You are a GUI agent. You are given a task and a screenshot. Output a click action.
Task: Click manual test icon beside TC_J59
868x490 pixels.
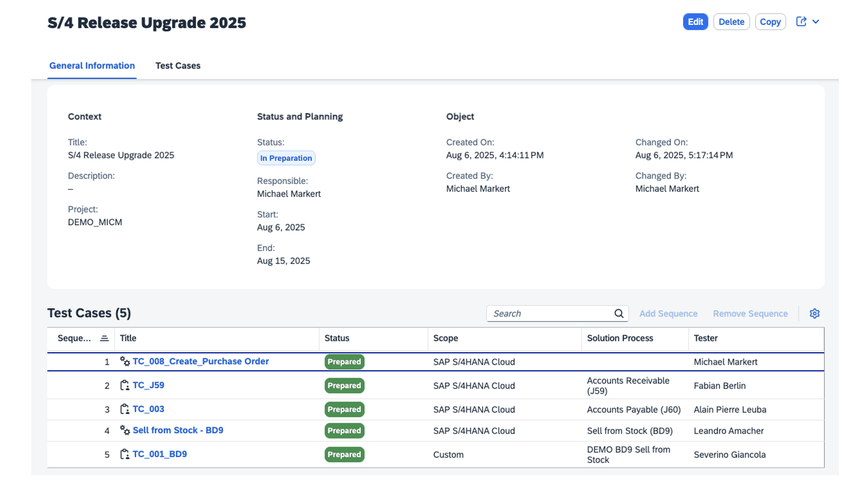pyautogui.click(x=125, y=386)
